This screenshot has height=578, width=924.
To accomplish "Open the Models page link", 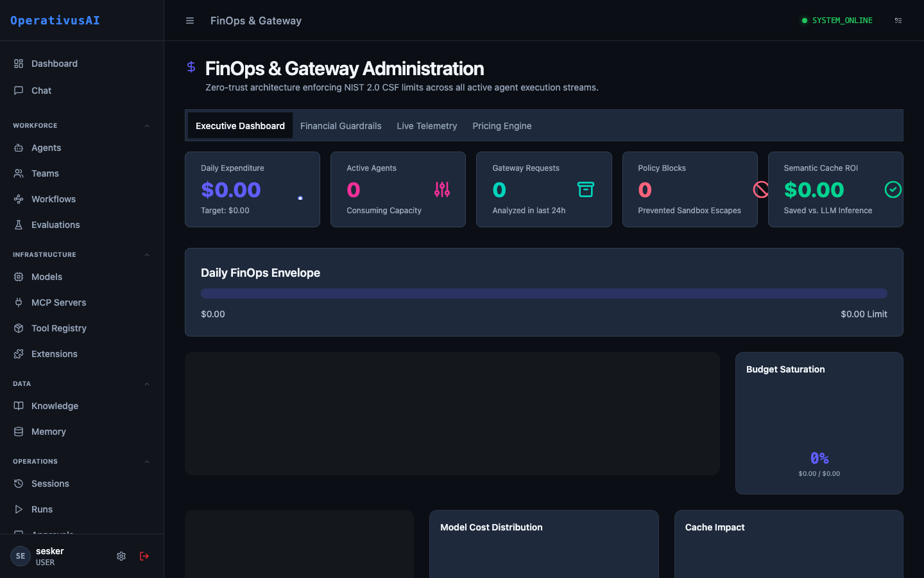I will click(x=81, y=277).
